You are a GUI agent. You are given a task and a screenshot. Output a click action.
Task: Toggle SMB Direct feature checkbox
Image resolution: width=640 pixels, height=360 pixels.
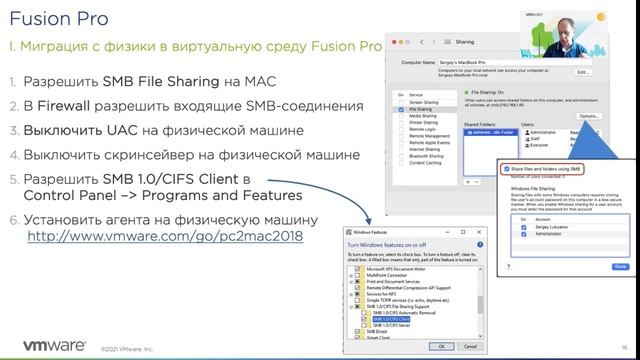pyautogui.click(x=358, y=331)
